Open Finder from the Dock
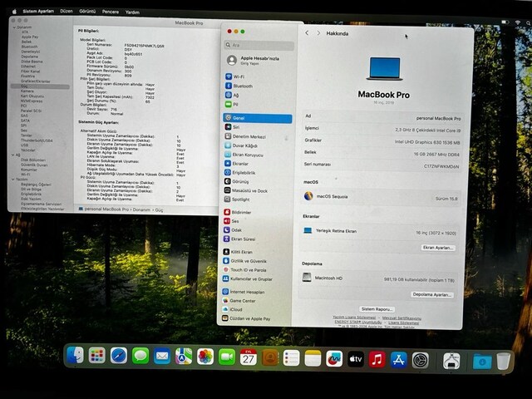This screenshot has width=532, height=399. 76,356
